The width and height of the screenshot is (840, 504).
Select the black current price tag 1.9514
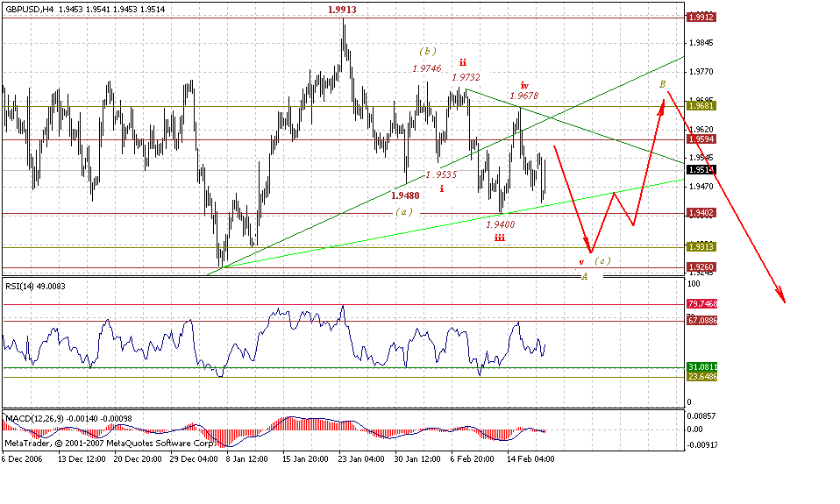tap(701, 170)
